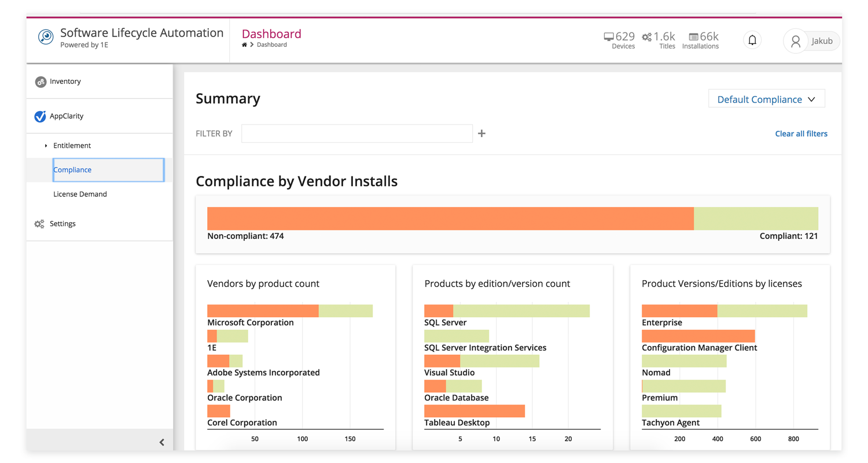Image resolution: width=868 pixels, height=463 pixels.
Task: Click the AppClarity checkmark icon
Action: [40, 116]
